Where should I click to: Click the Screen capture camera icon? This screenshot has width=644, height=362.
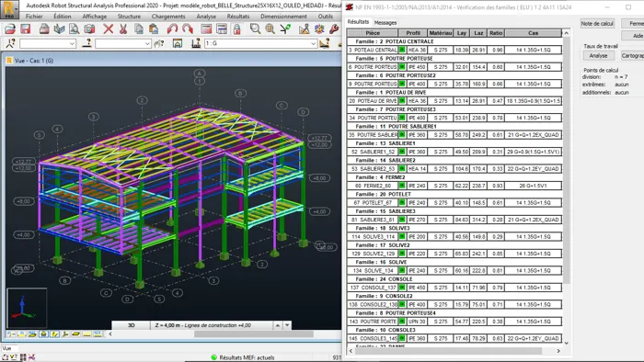pos(89,28)
